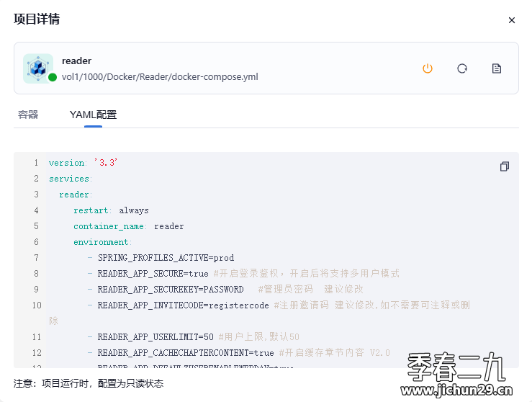
Task: Click the docker-compose.yml path text
Action: pyautogui.click(x=160, y=77)
